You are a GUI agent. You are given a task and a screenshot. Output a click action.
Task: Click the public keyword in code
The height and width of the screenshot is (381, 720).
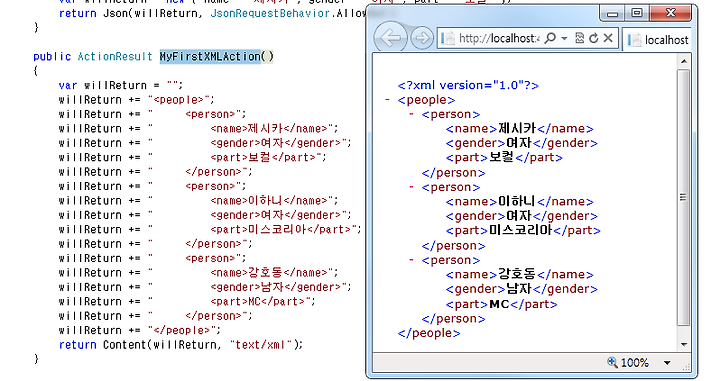[x=52, y=56]
